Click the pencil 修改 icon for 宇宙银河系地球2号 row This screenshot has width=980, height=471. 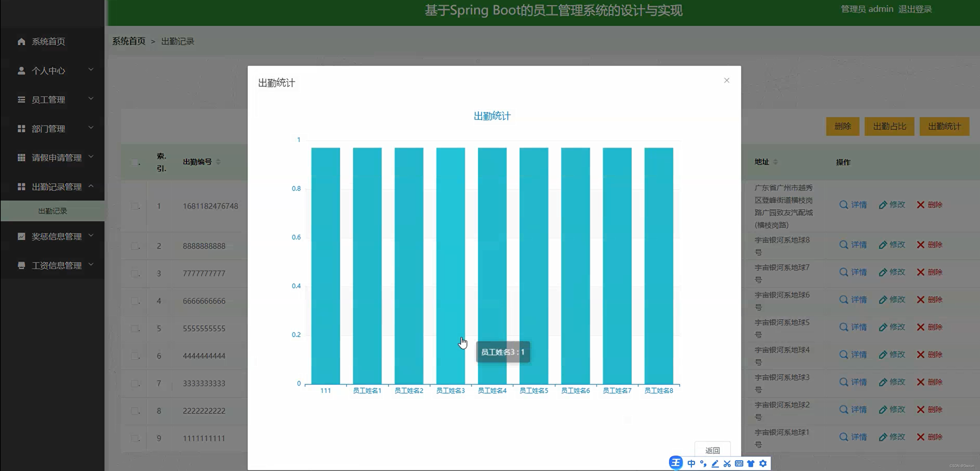tap(883, 410)
